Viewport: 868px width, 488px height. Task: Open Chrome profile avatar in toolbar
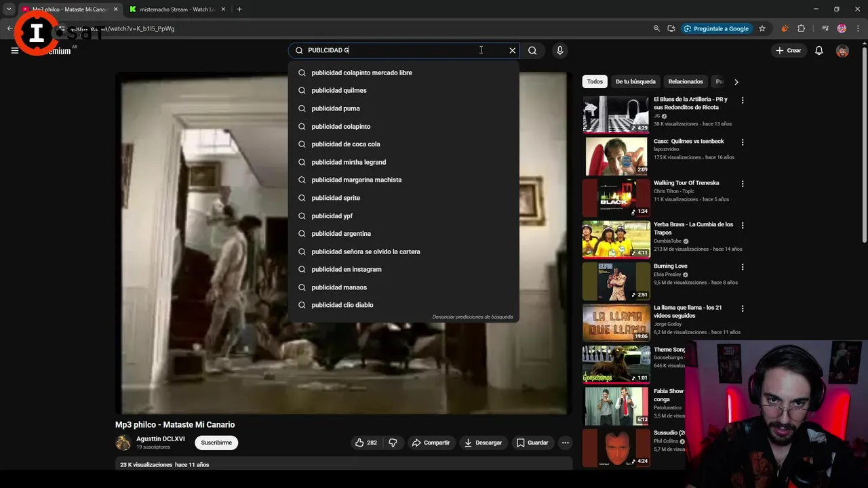coord(842,28)
